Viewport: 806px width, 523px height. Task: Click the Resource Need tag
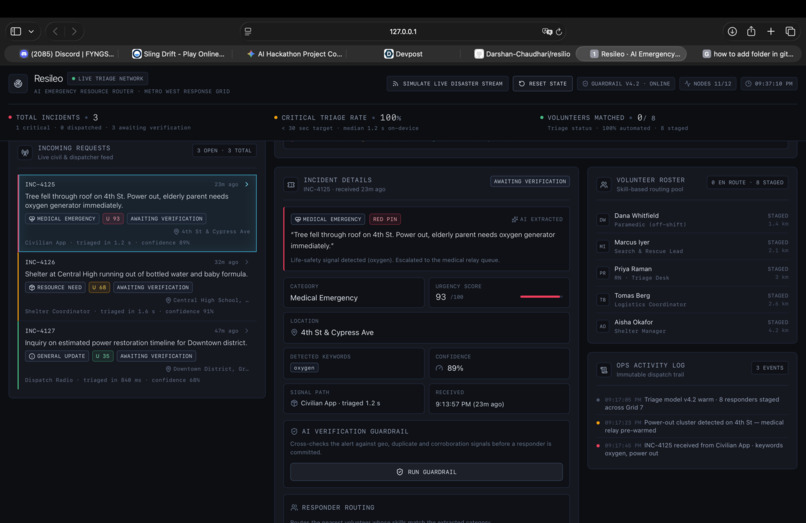(x=56, y=287)
